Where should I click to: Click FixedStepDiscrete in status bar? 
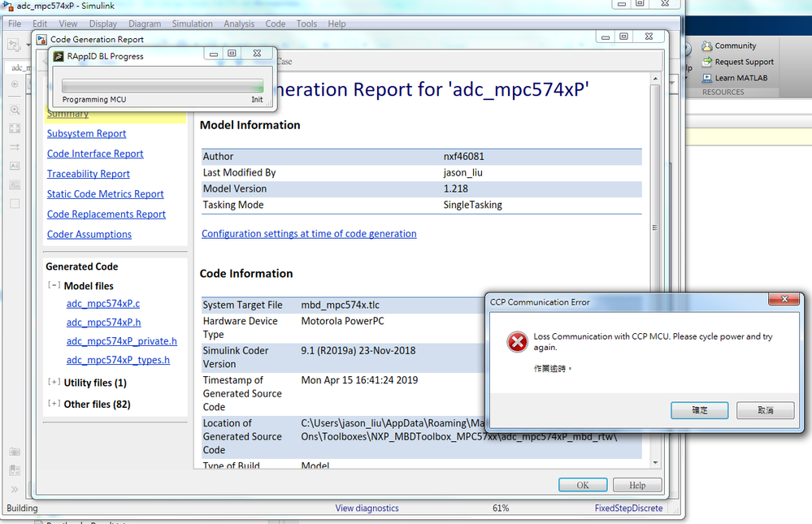[x=628, y=508]
